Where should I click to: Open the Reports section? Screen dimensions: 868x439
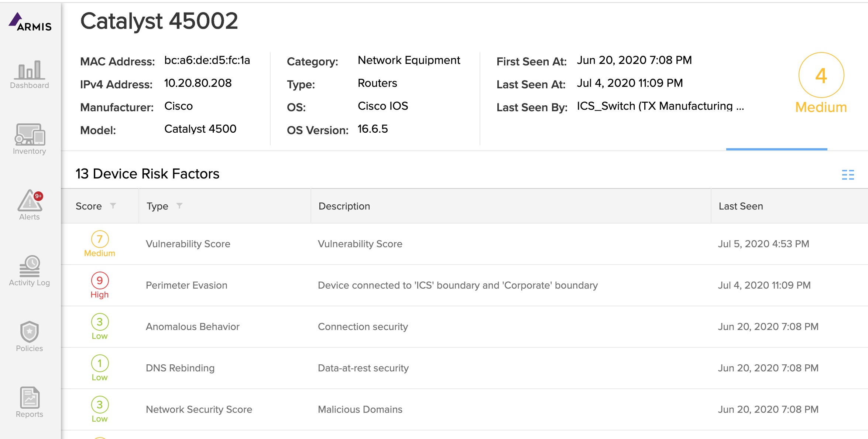tap(30, 402)
